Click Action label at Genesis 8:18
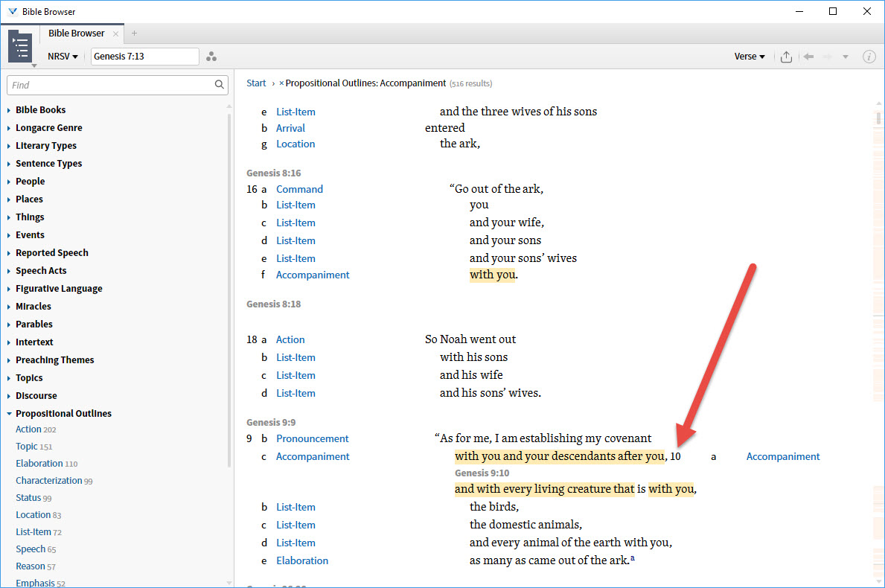Screen dimensions: 885x588 coord(290,339)
